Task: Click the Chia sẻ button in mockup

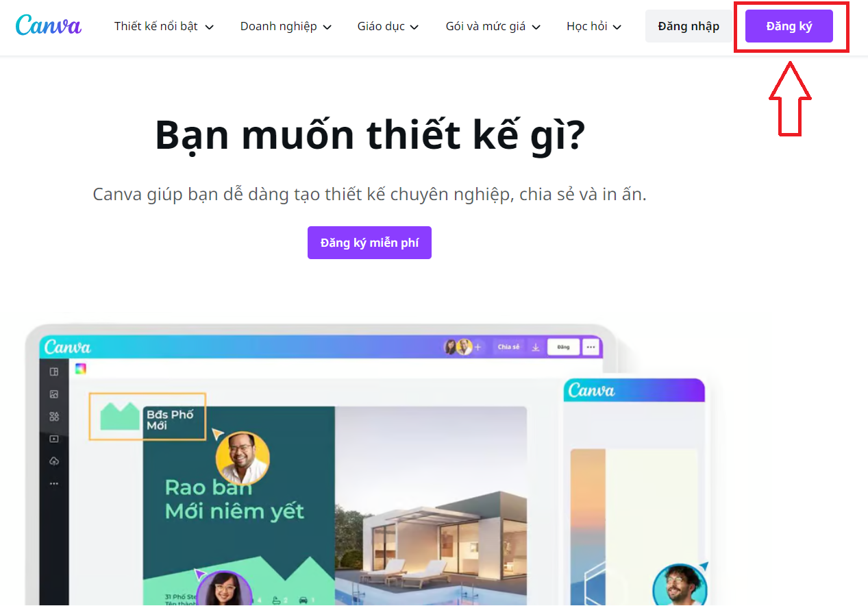Action: click(x=508, y=347)
